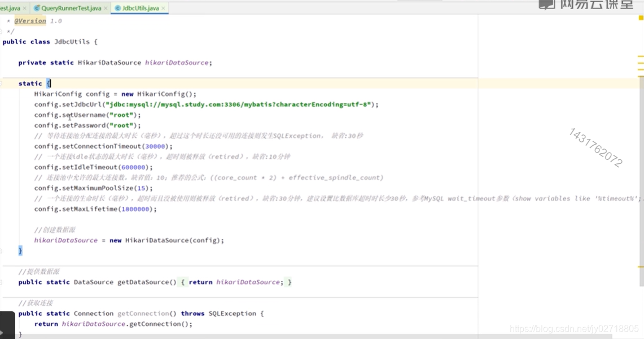
Task: Click throws SQLException clause
Action: [x=218, y=314]
